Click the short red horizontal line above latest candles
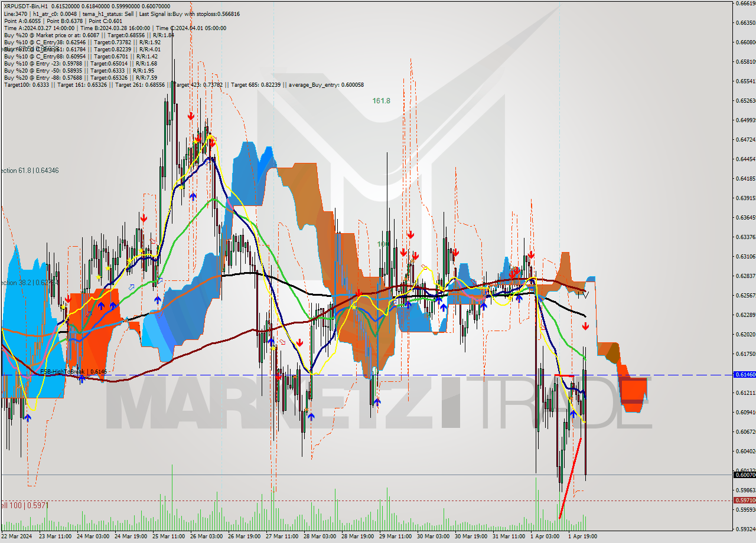The height and width of the screenshot is (543, 756). (565, 375)
